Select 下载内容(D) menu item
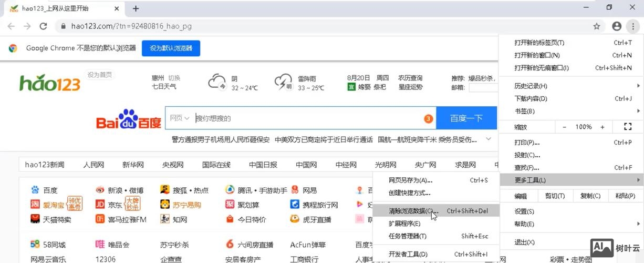 pyautogui.click(x=571, y=98)
